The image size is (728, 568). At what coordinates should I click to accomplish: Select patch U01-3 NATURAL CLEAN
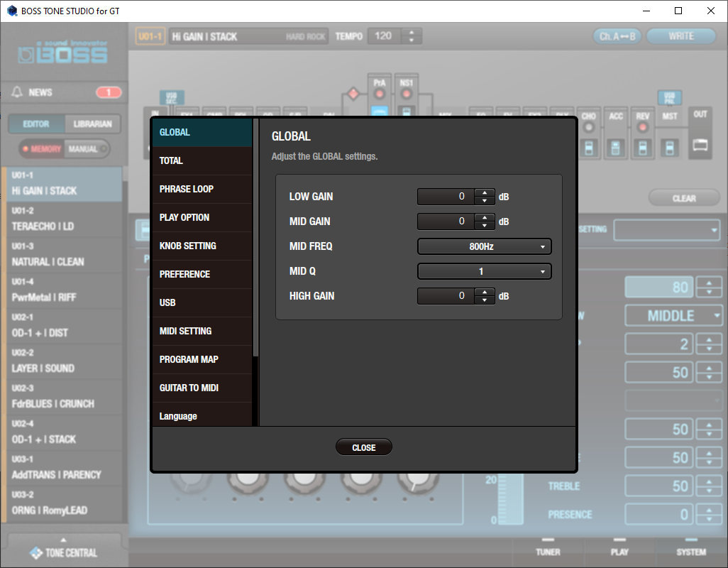pyautogui.click(x=64, y=255)
